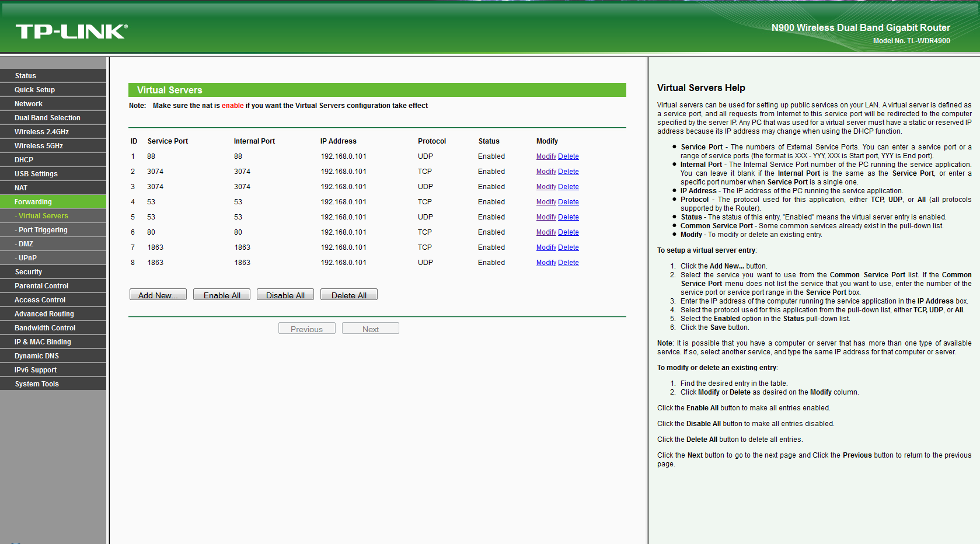
Task: Modify entry 4 TCP port 53
Action: 546,202
